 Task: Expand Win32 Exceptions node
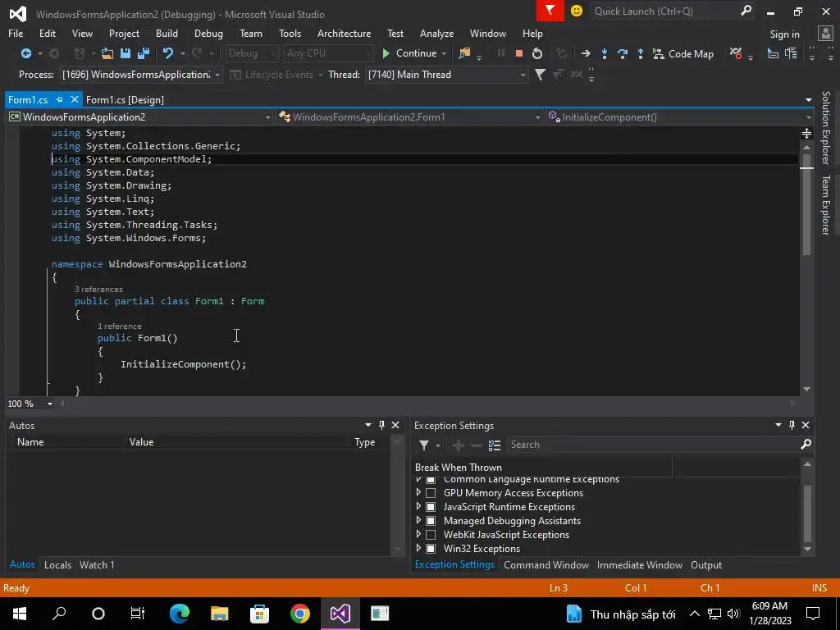418,548
